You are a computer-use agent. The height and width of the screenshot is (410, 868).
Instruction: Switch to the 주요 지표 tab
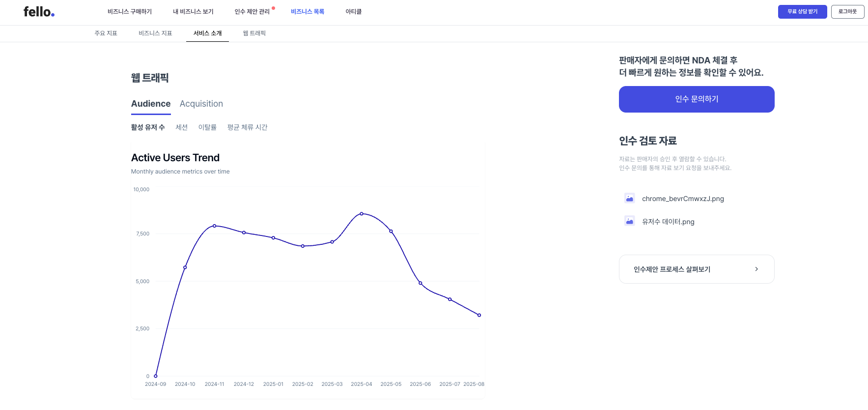pyautogui.click(x=106, y=33)
